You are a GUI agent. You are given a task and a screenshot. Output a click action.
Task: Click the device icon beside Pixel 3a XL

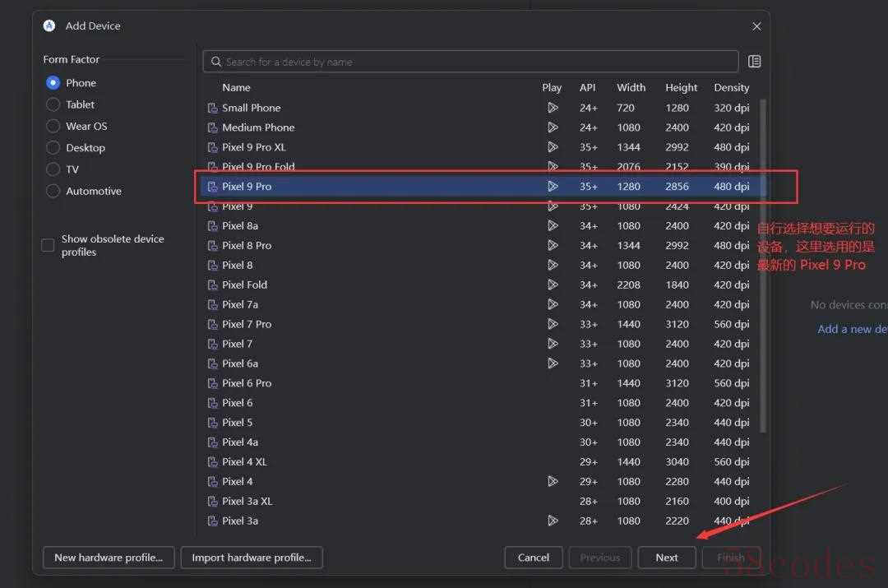pyautogui.click(x=212, y=501)
